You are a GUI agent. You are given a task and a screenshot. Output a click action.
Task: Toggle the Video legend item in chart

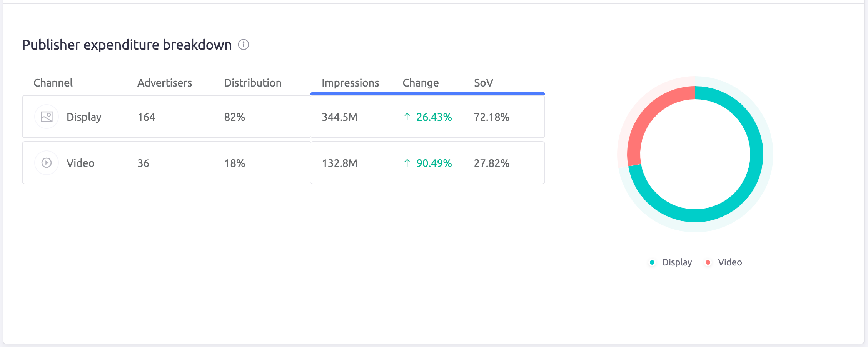723,262
